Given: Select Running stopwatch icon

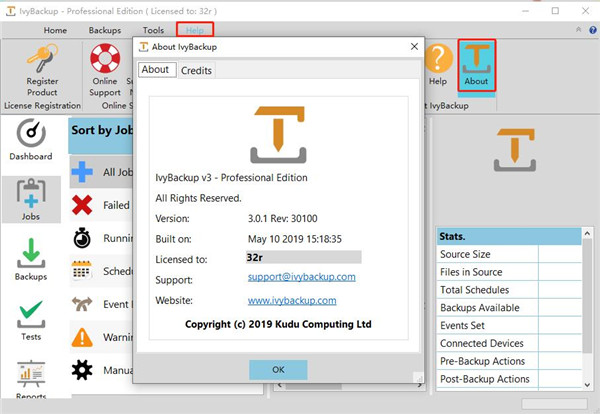Looking at the screenshot, I should 82,238.
